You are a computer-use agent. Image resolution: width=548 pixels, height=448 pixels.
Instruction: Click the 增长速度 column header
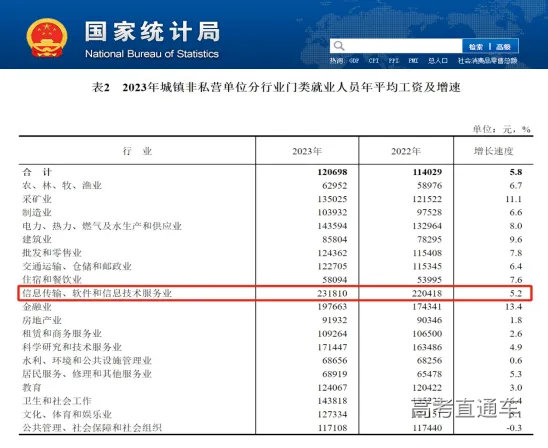pyautogui.click(x=493, y=151)
